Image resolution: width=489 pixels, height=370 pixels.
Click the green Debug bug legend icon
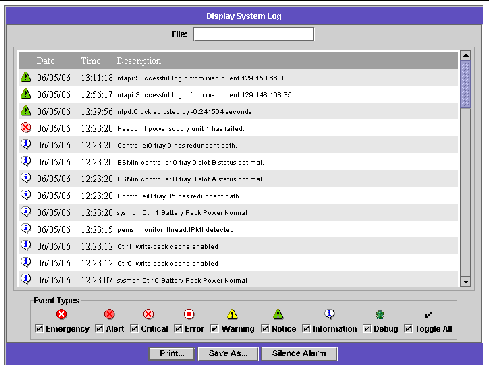point(380,314)
